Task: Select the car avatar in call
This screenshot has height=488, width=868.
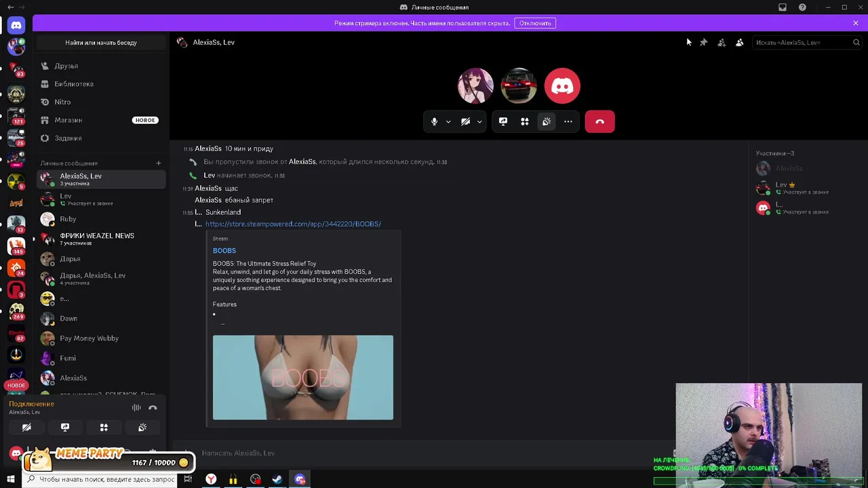Action: [x=519, y=85]
